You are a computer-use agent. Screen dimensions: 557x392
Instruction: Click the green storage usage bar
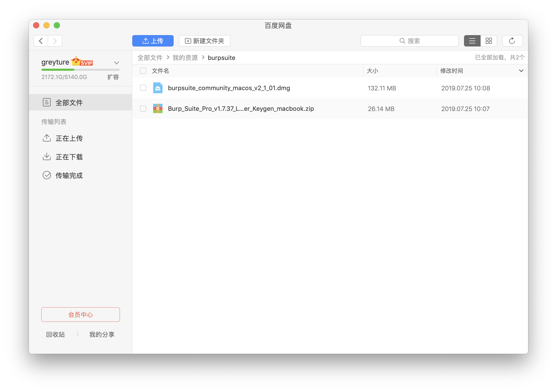(58, 70)
